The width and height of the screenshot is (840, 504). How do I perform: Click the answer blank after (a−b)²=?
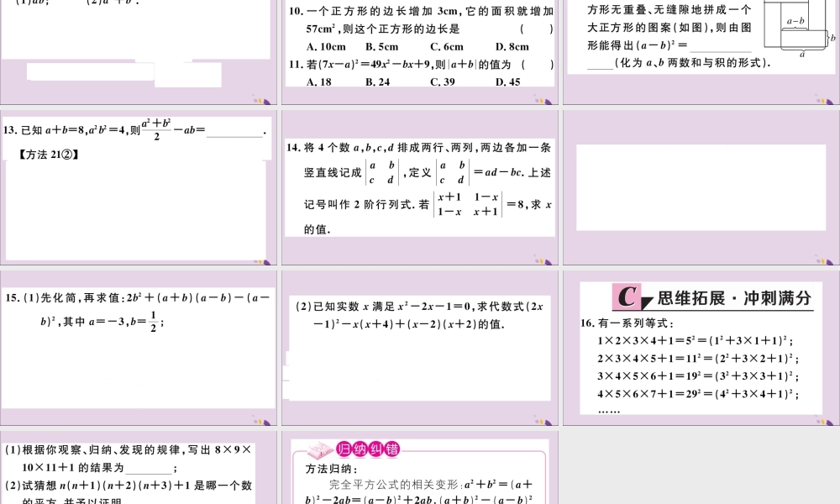coord(721,46)
